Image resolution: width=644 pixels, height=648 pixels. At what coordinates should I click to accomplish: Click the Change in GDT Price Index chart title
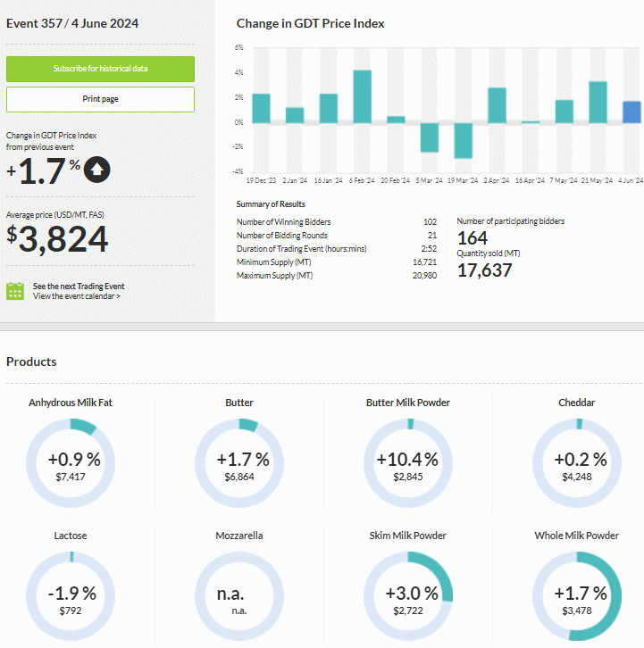tap(310, 23)
